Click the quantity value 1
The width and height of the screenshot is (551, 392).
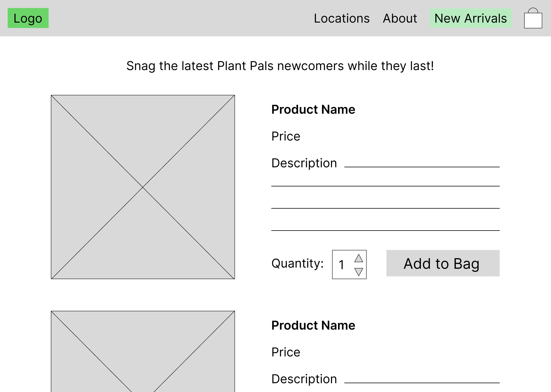(x=341, y=265)
